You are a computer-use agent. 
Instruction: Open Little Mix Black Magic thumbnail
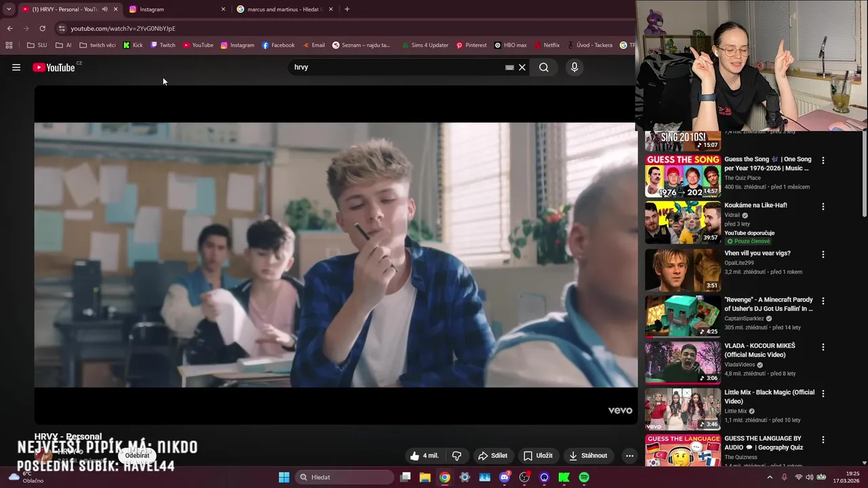coord(683,409)
